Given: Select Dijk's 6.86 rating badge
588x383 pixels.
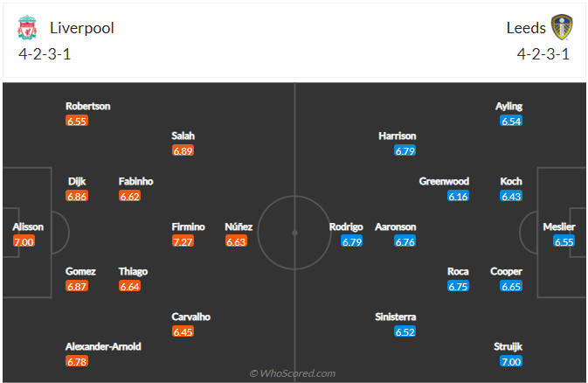Looking at the screenshot, I should [x=77, y=197].
